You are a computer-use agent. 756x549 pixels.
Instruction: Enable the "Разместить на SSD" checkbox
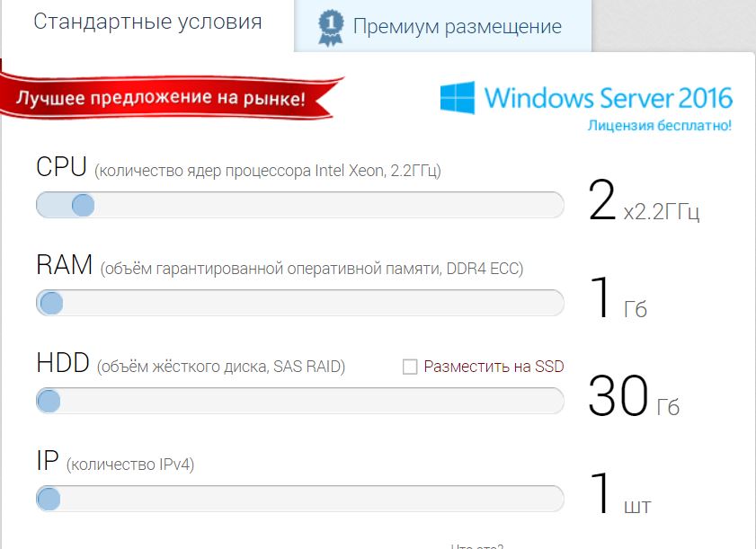(410, 367)
